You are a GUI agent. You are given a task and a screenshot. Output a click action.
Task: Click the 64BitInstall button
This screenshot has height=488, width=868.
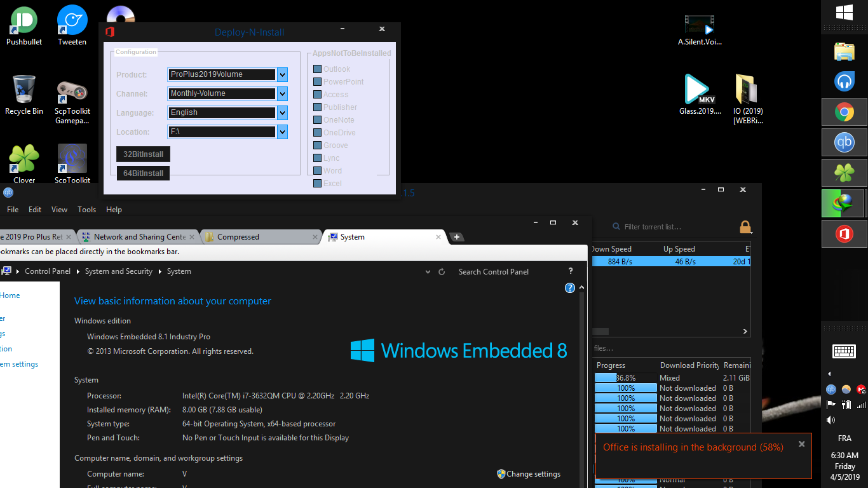[x=143, y=173]
